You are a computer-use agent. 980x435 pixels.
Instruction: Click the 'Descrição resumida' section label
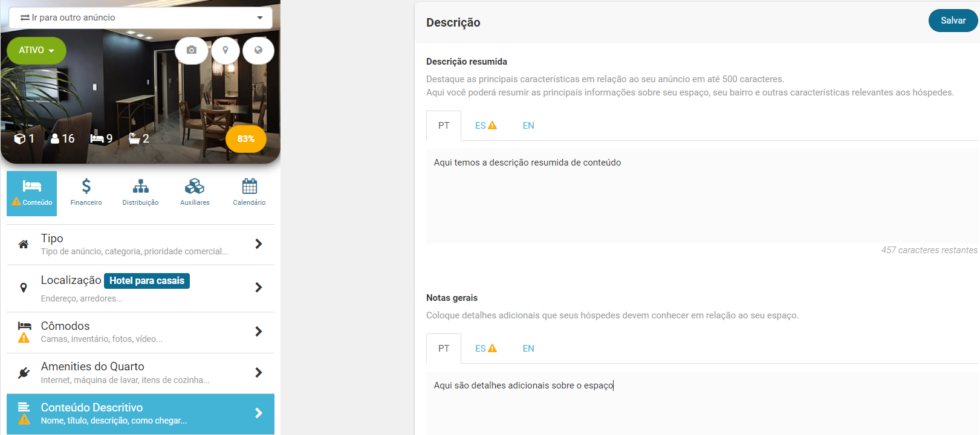pos(467,62)
